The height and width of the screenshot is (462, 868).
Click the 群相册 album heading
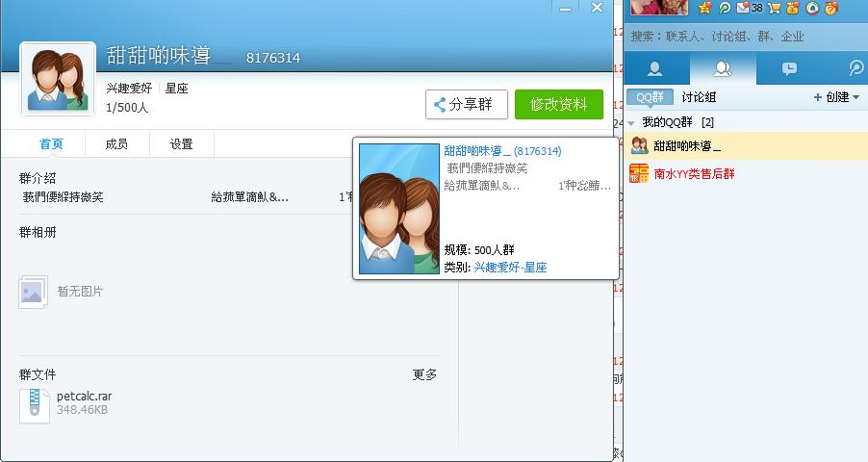(x=38, y=232)
